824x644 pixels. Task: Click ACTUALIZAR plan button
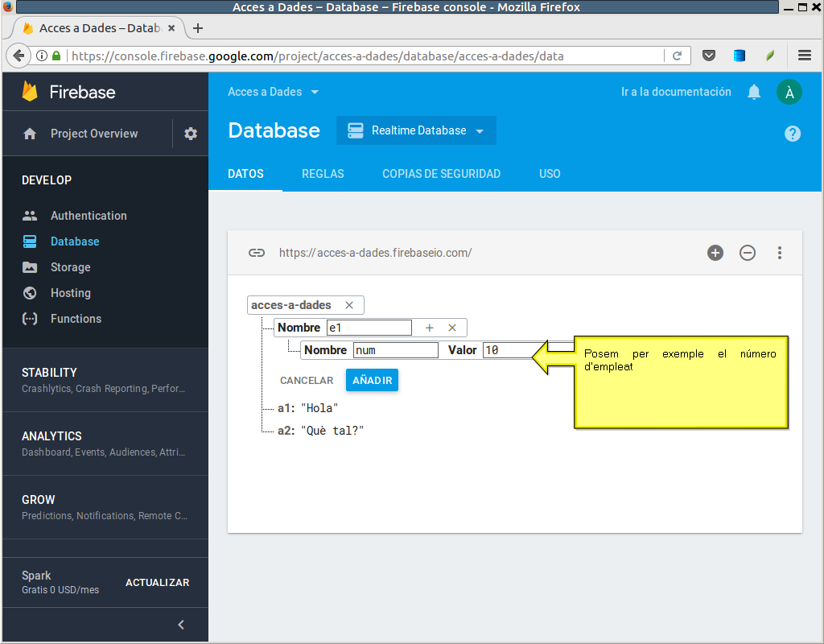(157, 583)
